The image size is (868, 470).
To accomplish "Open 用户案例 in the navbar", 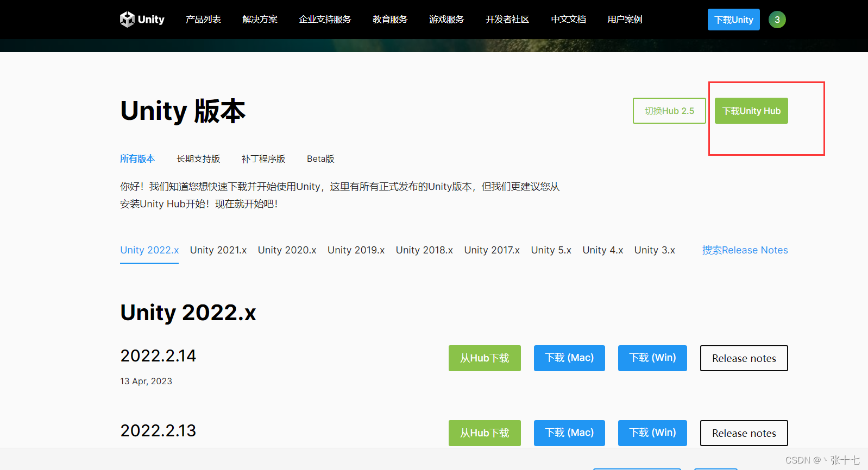I will coord(625,20).
